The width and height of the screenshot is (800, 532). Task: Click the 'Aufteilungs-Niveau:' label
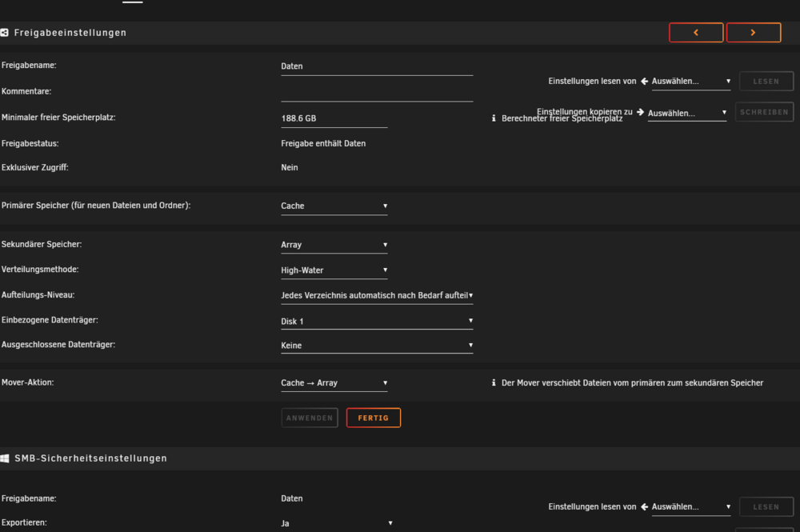38,295
